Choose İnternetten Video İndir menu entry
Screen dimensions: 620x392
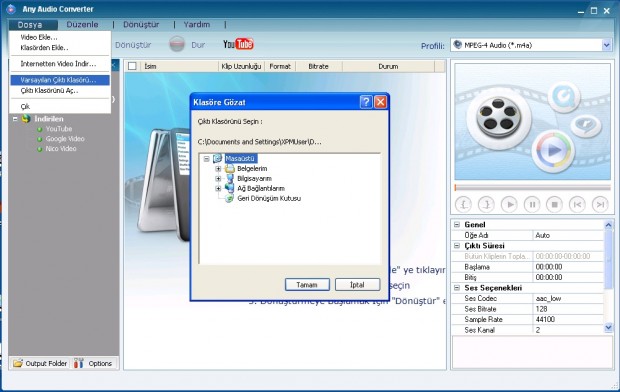[60, 64]
